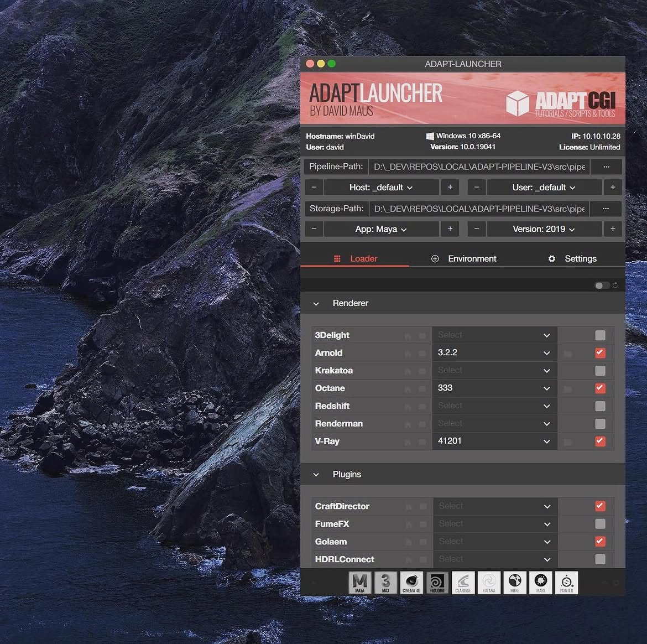Open the Version: 2019 dropdown
Screen dimensions: 647x644
pos(544,229)
